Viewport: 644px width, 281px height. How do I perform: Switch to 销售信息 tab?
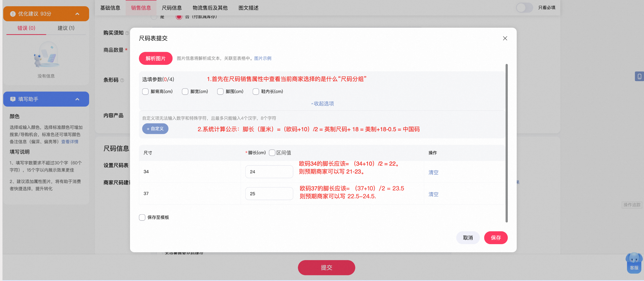(x=141, y=8)
